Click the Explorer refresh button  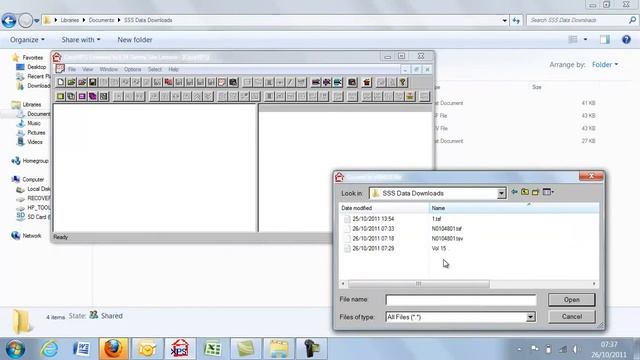pos(516,20)
